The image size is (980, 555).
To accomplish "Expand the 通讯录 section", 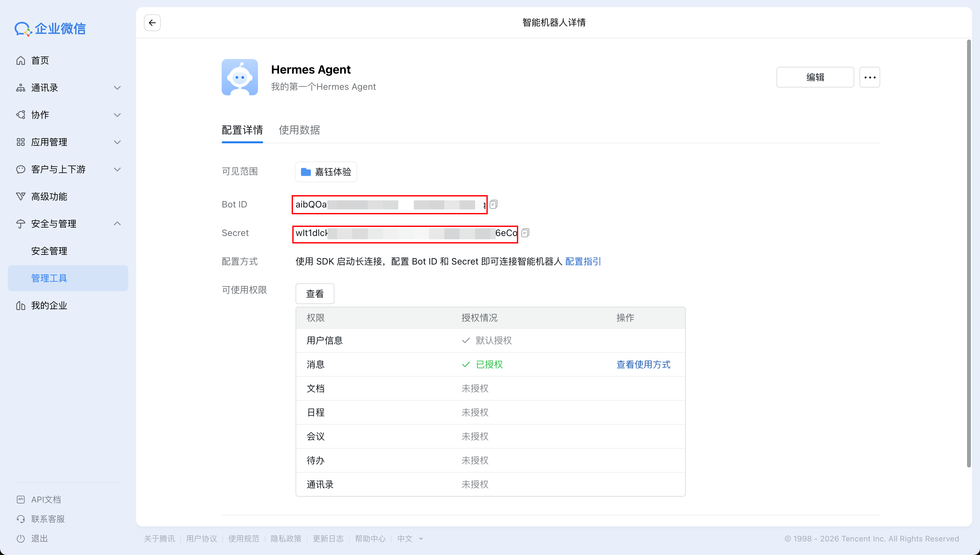I will click(x=117, y=88).
